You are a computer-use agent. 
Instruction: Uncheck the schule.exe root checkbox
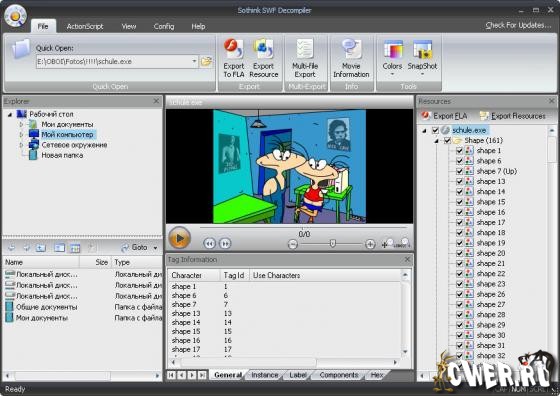tap(435, 130)
